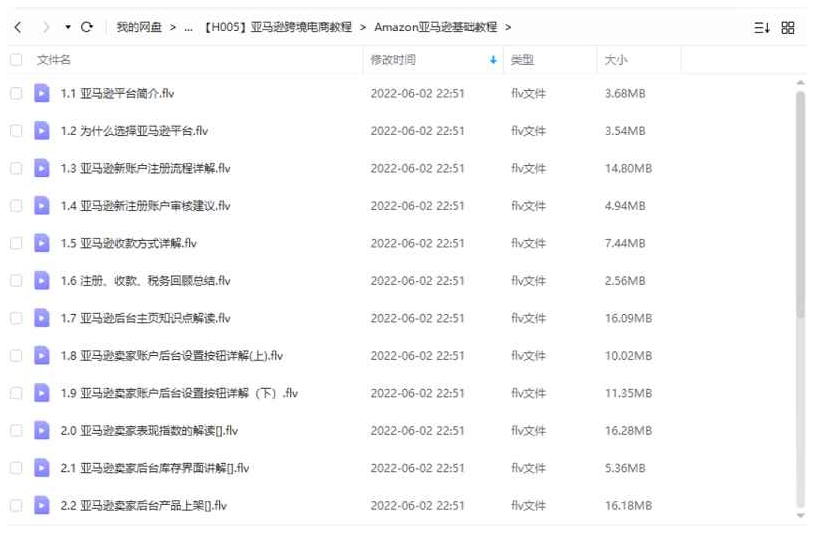Click the 我的网盘 breadcrumb
Viewport: 821px width, 533px height.
click(139, 27)
